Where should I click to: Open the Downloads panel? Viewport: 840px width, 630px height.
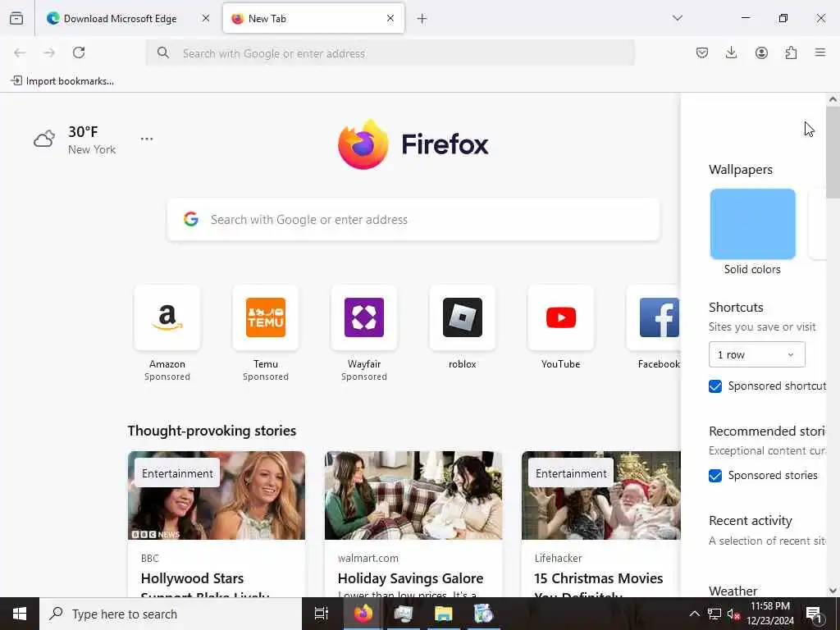731,52
